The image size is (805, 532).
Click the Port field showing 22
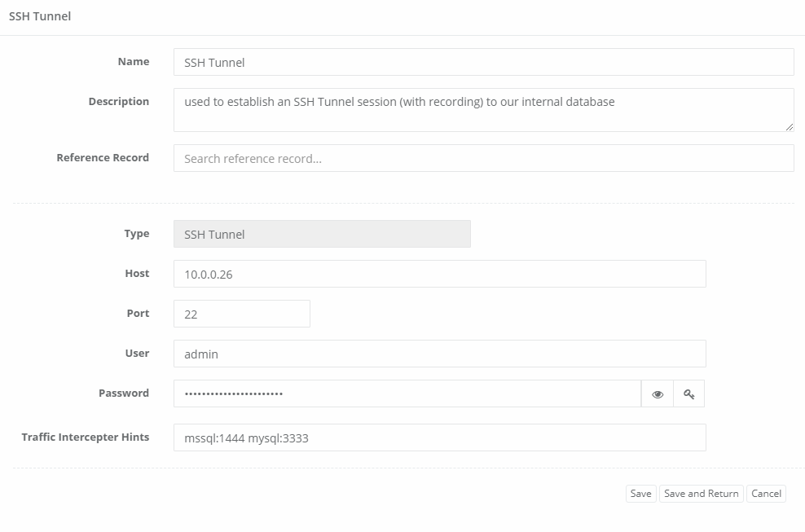coord(241,313)
